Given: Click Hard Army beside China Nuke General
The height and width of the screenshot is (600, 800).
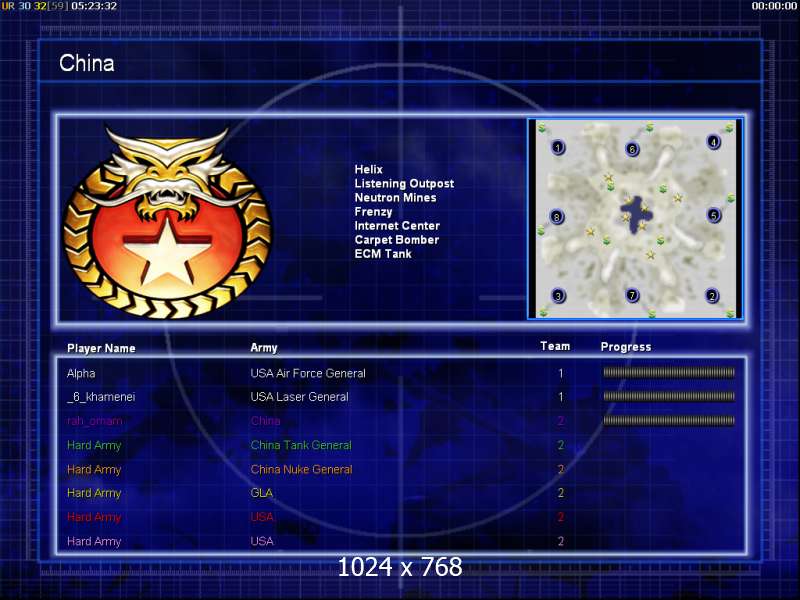Looking at the screenshot, I should (x=94, y=469).
